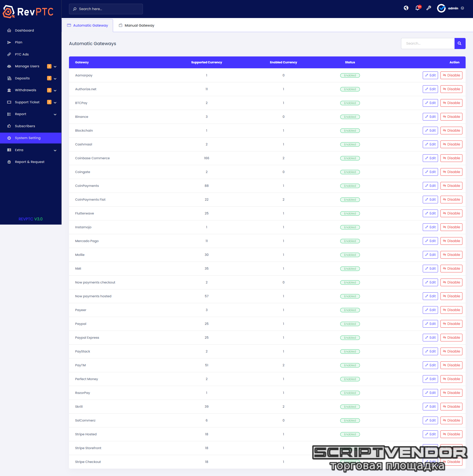Click the wrench settings icon in header
Image resolution: width=473 pixels, height=476 pixels.
coord(429,8)
